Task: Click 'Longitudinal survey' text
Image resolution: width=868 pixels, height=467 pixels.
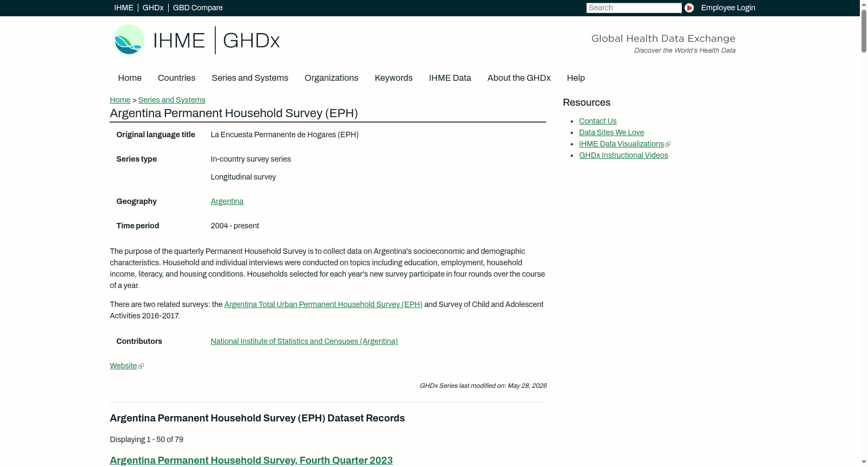Action: (x=243, y=177)
